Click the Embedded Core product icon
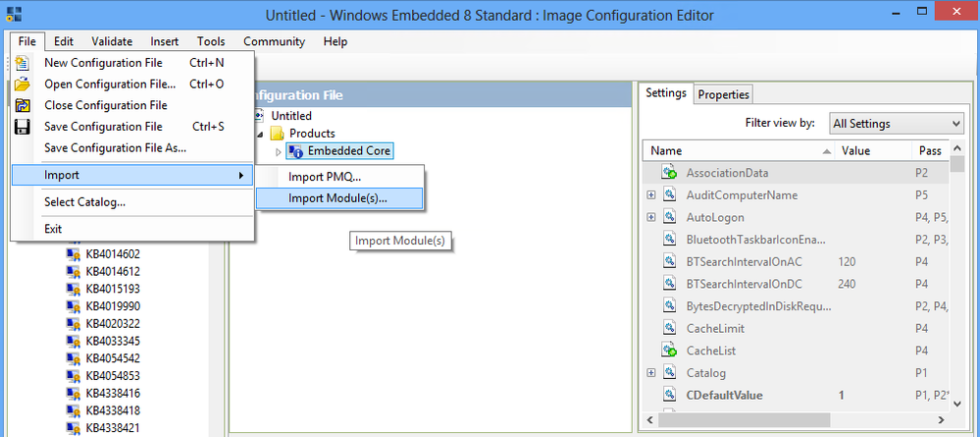 (296, 151)
